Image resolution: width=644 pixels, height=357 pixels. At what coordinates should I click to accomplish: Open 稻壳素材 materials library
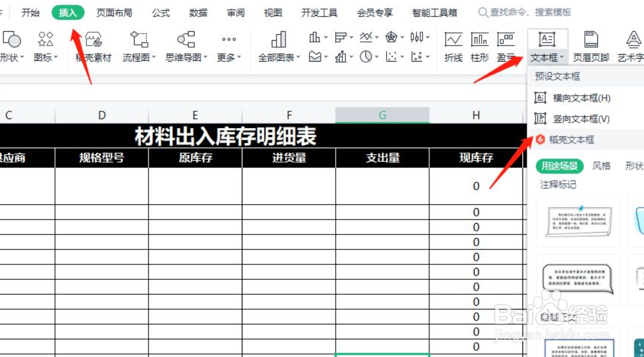[93, 46]
